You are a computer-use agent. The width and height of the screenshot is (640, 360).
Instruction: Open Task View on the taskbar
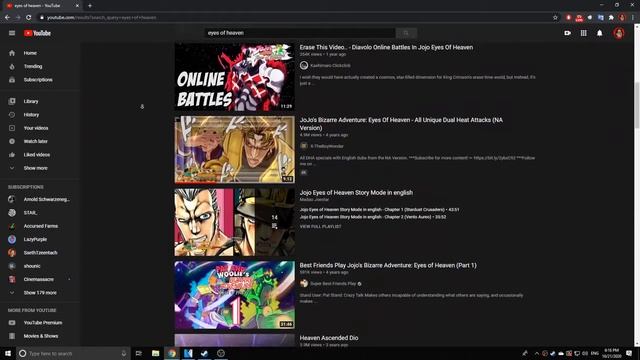coord(139,353)
